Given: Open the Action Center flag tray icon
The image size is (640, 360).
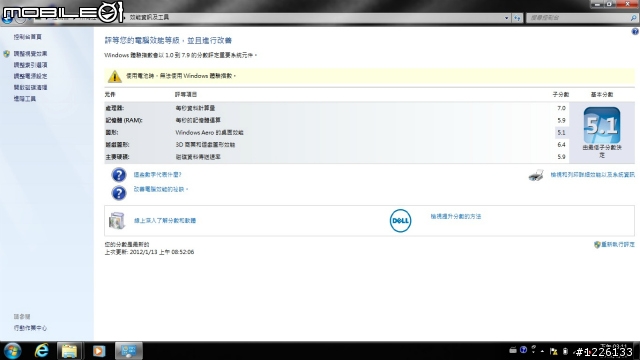Looking at the screenshot, I should 553,351.
